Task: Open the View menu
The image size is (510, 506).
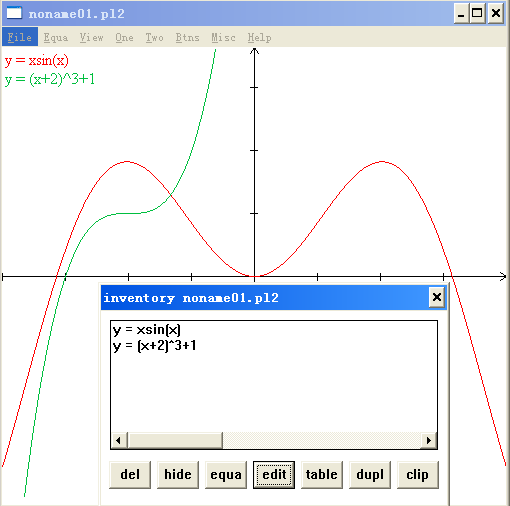Action: click(x=91, y=37)
